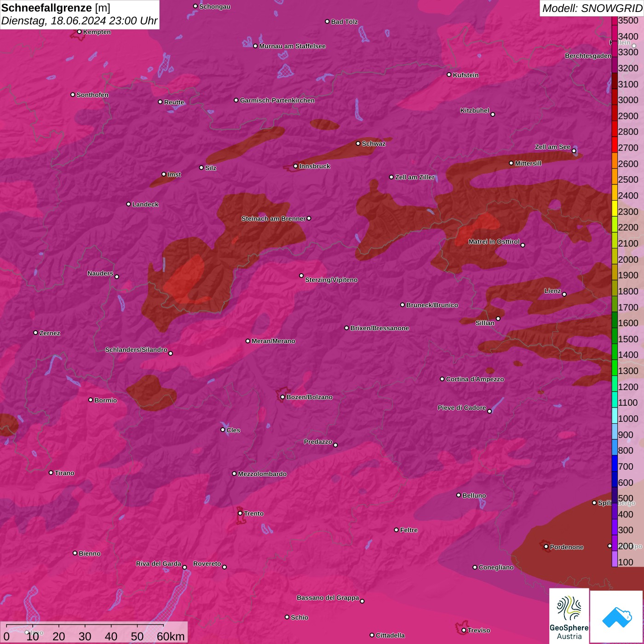The height and width of the screenshot is (644, 644).
Task: Click the legend value 1900
Action: click(x=628, y=275)
